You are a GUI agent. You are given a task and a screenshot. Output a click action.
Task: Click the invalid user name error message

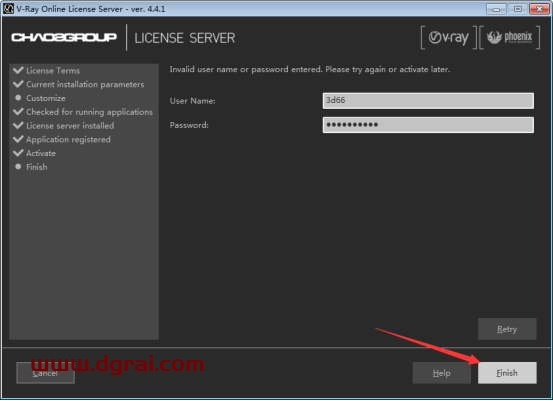point(310,69)
